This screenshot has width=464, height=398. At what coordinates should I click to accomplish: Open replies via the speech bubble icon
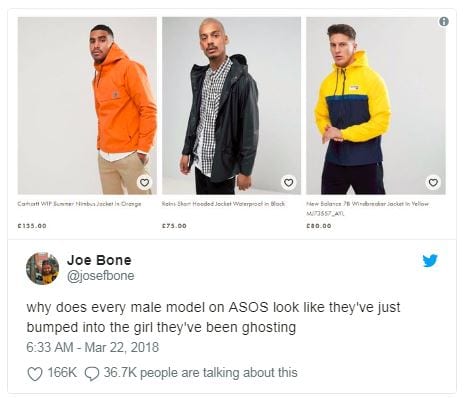pyautogui.click(x=92, y=374)
